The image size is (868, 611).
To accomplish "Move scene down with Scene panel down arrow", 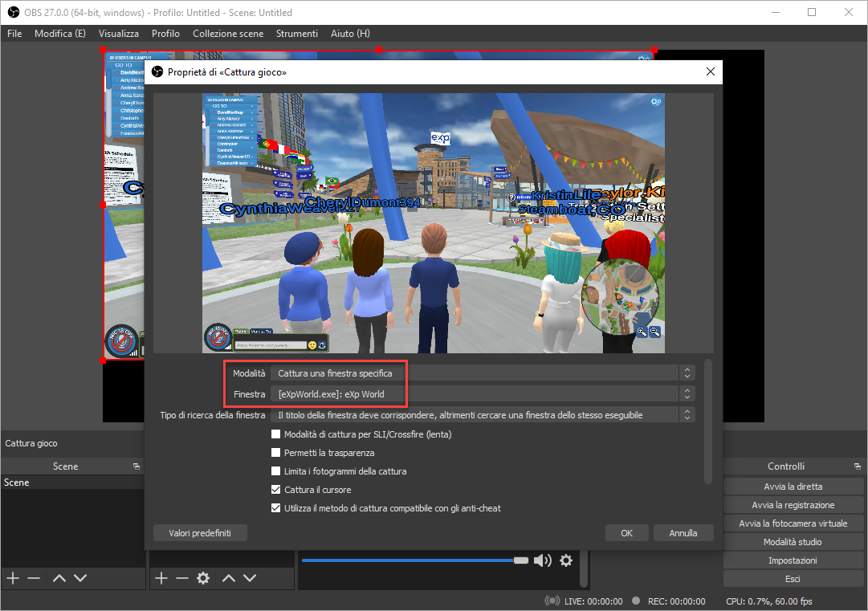I will 80,578.
